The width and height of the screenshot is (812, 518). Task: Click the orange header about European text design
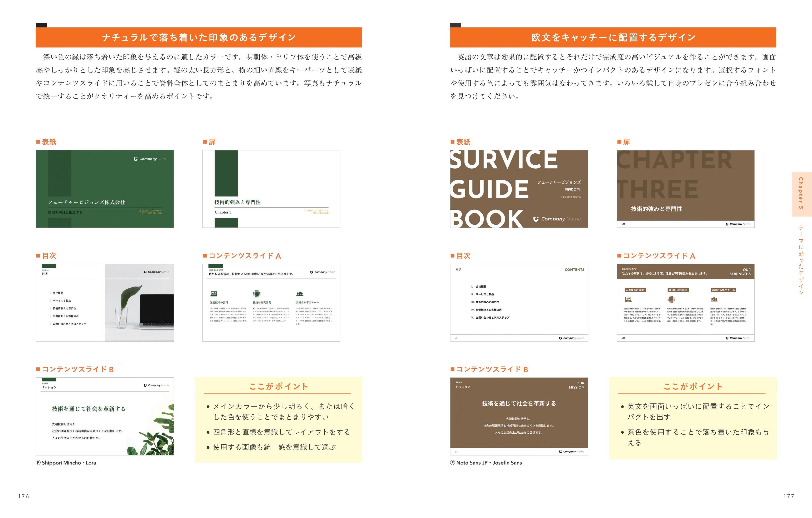(613, 38)
